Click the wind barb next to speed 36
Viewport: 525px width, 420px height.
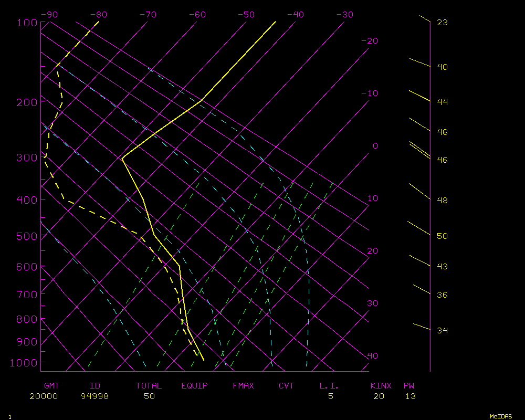click(x=422, y=289)
